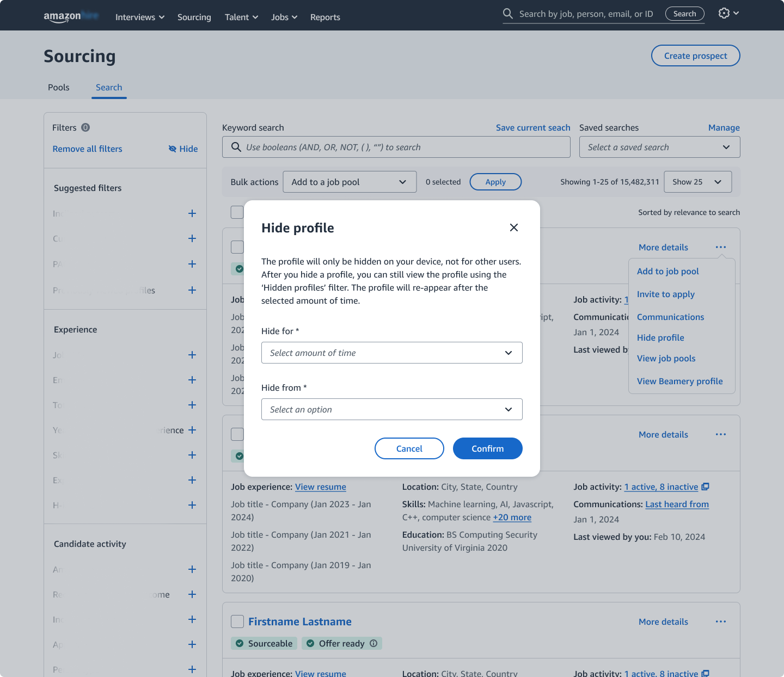The height and width of the screenshot is (677, 784).
Task: Open More details for Firstname Lastname
Action: pyautogui.click(x=663, y=621)
